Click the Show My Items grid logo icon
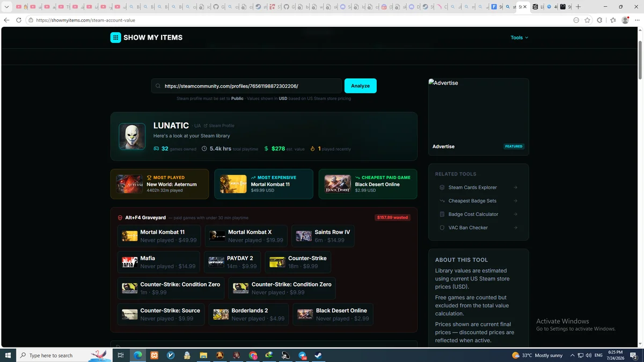This screenshot has height=362, width=644. [x=115, y=38]
